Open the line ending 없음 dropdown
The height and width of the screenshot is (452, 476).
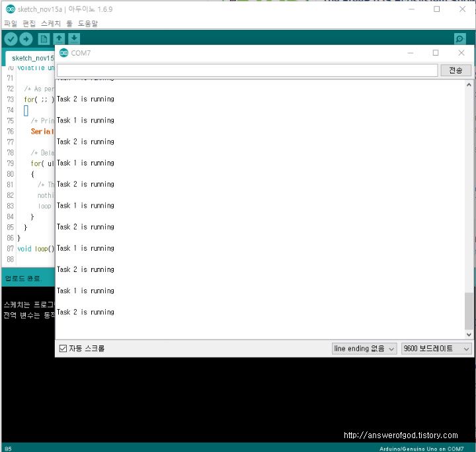[x=364, y=348]
